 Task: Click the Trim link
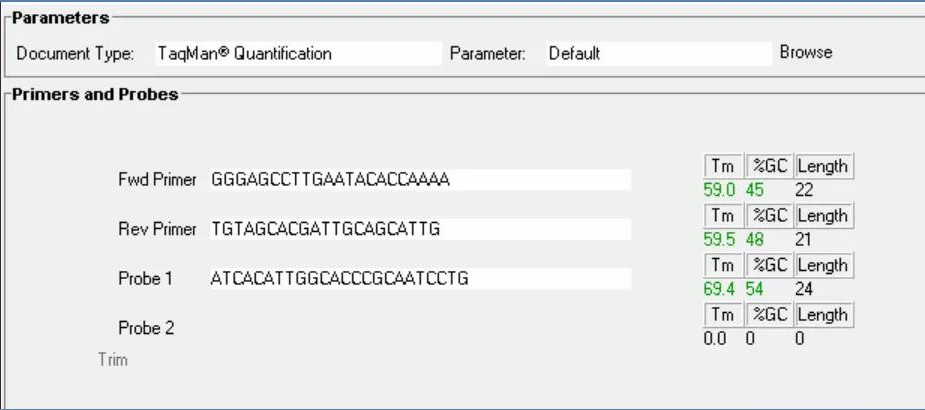[112, 359]
